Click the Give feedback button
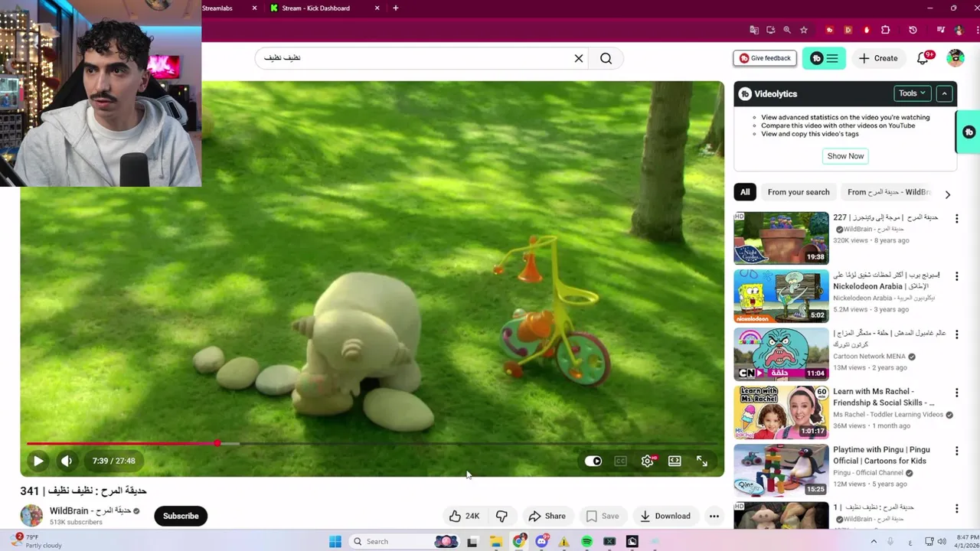Screen dimensions: 980x551 tap(765, 58)
